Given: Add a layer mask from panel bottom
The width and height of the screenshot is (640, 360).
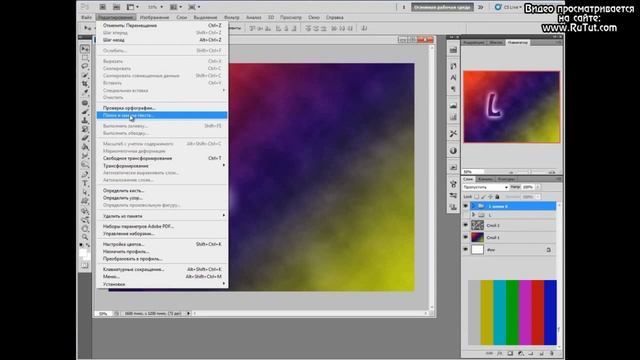Looking at the screenshot, I should point(510,353).
